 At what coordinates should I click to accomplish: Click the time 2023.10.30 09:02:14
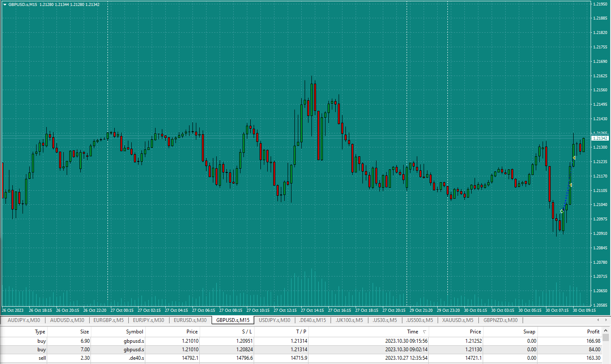[407, 350]
